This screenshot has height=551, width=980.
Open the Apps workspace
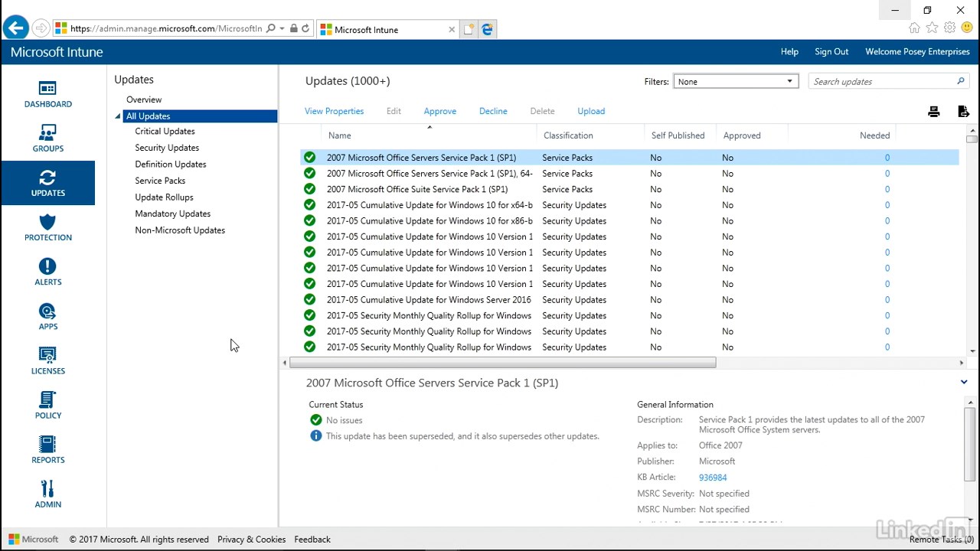(47, 316)
